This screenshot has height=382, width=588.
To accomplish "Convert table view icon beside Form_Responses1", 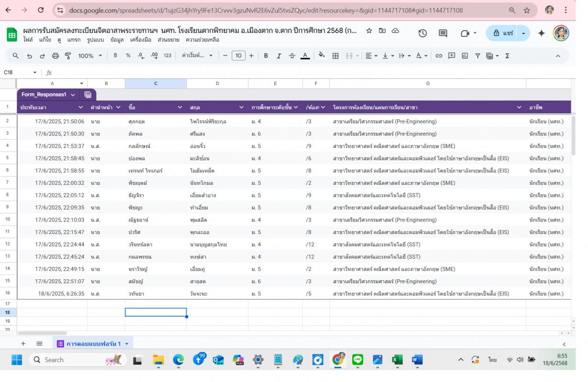I will [88, 95].
